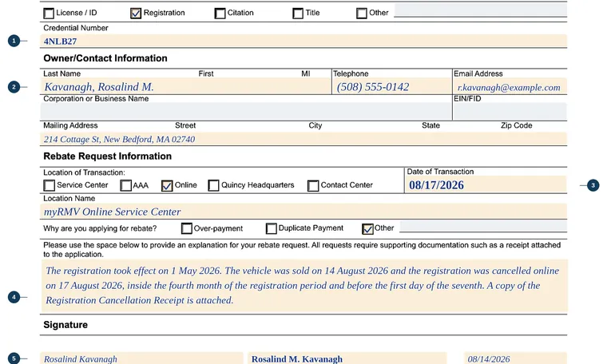Image resolution: width=607 pixels, height=364 pixels.
Task: Uncheck the Registration checkbox
Action: [136, 14]
